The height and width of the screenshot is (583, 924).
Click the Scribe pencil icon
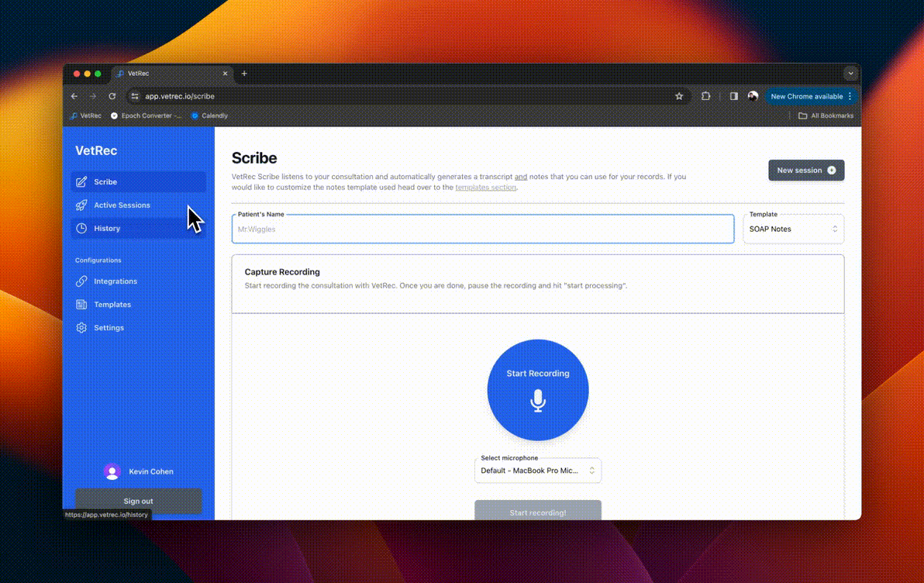81,181
